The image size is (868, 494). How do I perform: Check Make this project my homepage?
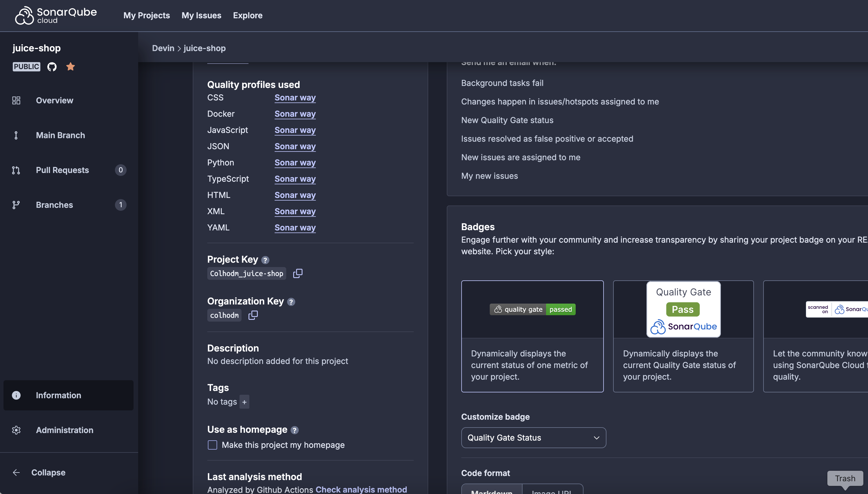pos(213,445)
